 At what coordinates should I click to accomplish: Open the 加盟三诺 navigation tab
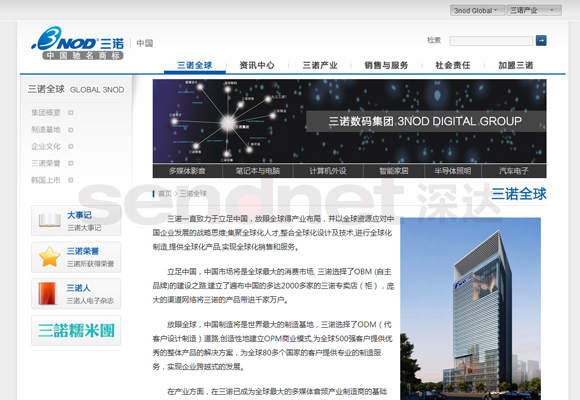(x=516, y=65)
